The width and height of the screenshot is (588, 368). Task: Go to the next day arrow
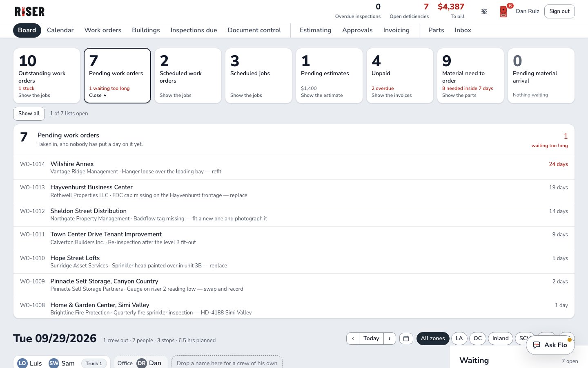click(x=390, y=339)
